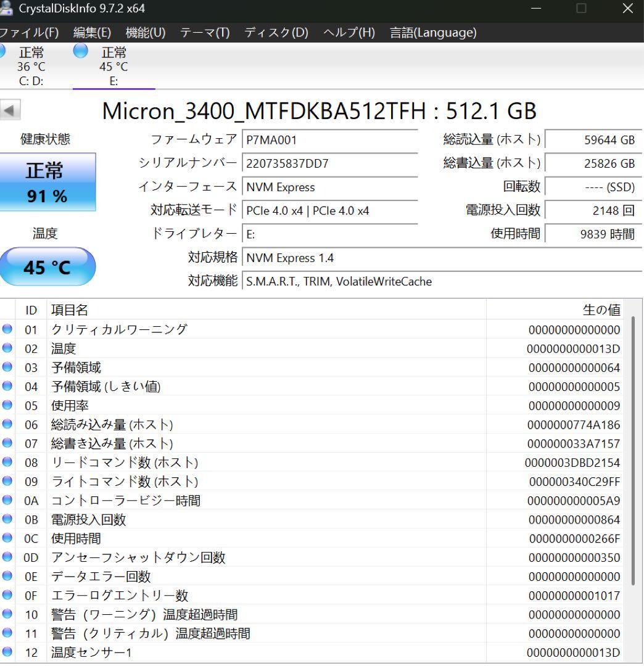Screen dimensions: 644x666
Task: Click the NVM Express 1.4 standard field
Action: (x=442, y=258)
